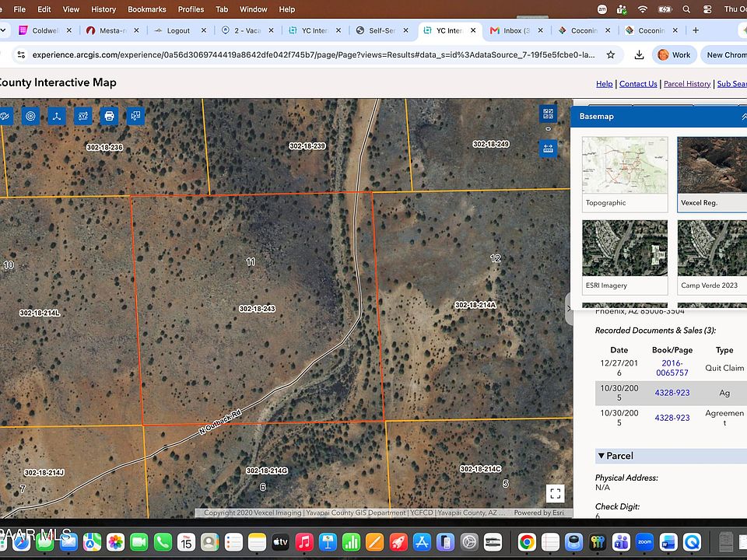The image size is (747, 560).
Task: Open Google Chrome from the Dock
Action: point(527,542)
